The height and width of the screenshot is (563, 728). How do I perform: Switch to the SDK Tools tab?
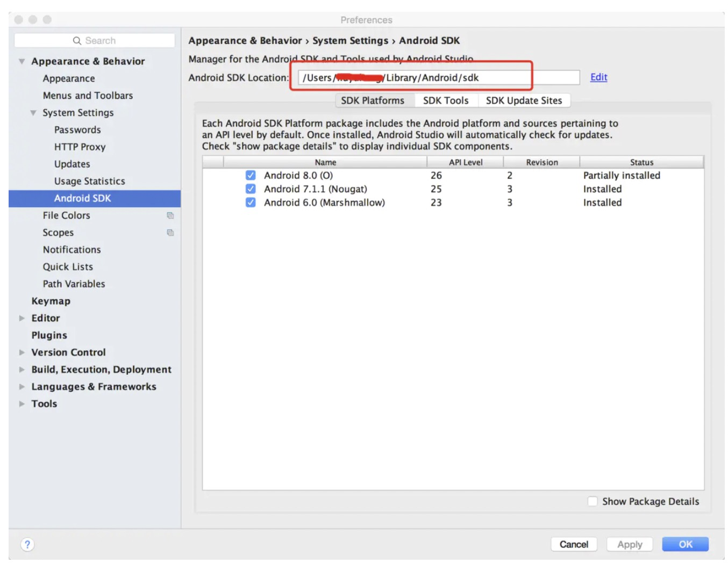tap(446, 100)
